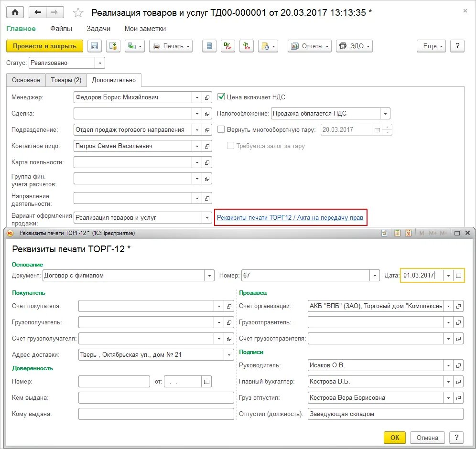Add dialog to favorites in title bar
Image resolution: width=476 pixels, height=449 pixels.
(x=384, y=233)
